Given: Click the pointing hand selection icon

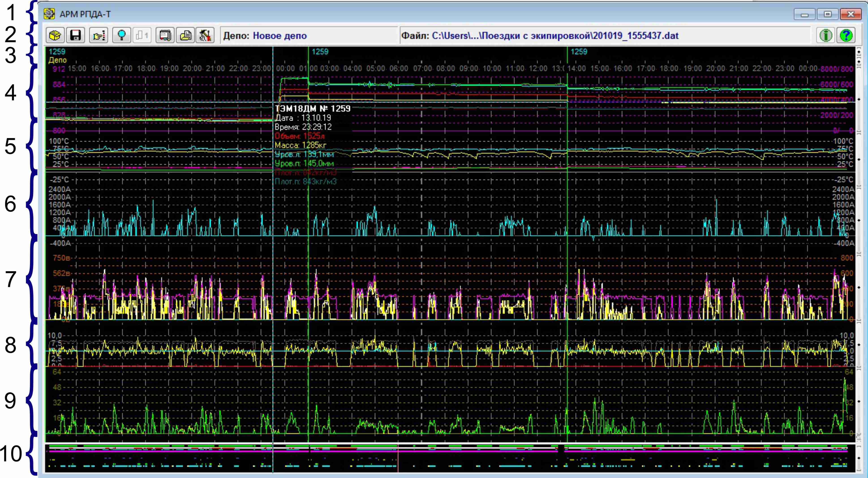Looking at the screenshot, I should pos(99,35).
